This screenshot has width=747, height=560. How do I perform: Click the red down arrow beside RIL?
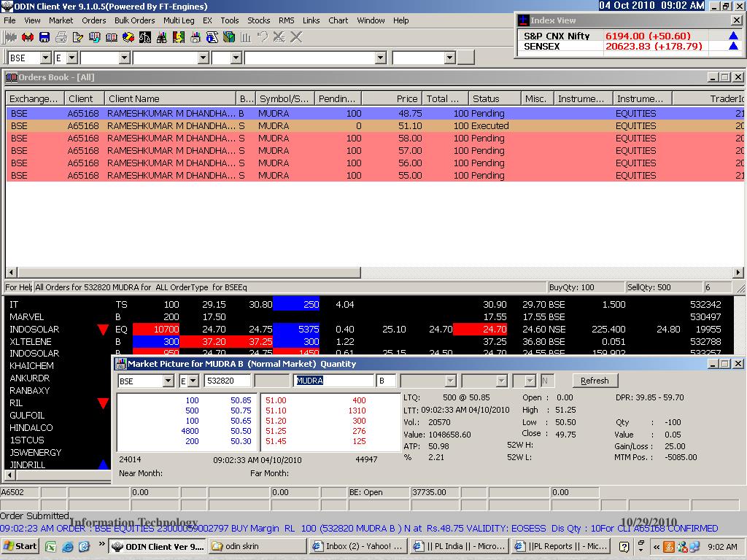[x=103, y=403]
